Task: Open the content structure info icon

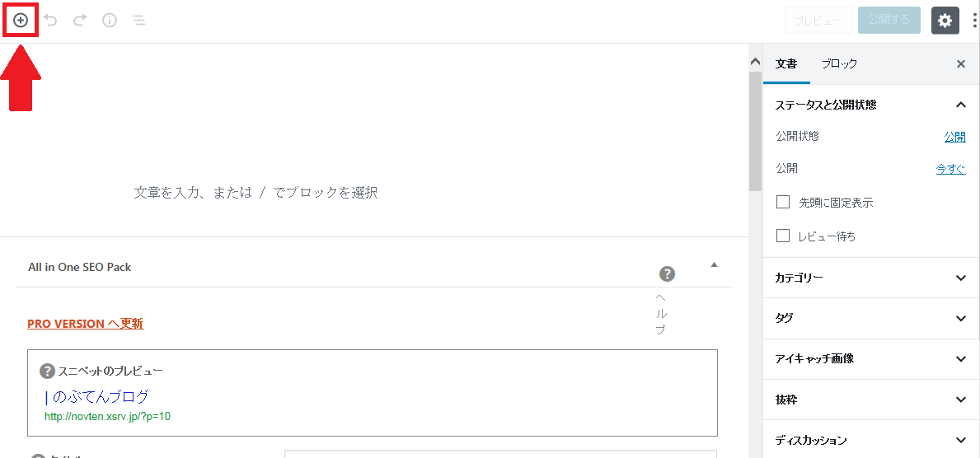Action: [x=110, y=21]
